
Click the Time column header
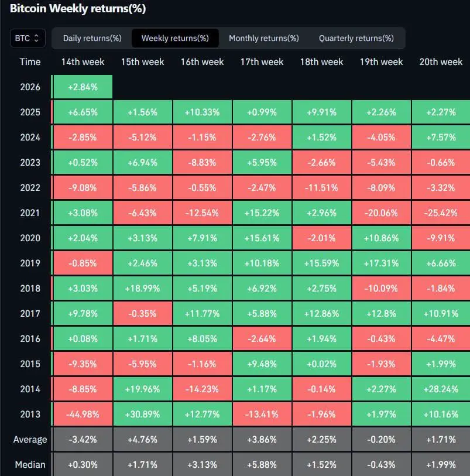click(30, 62)
